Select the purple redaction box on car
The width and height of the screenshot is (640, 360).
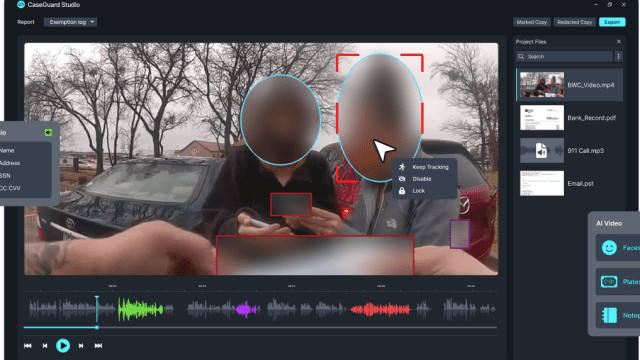click(x=460, y=234)
